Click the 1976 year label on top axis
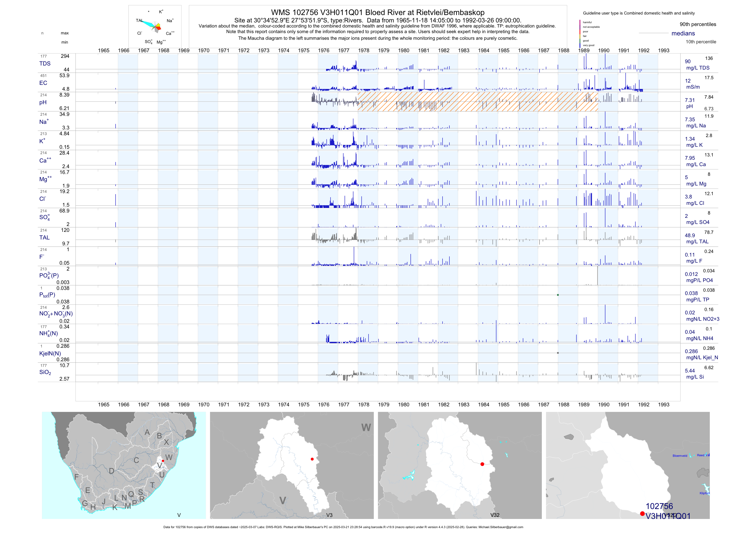 (x=323, y=50)
